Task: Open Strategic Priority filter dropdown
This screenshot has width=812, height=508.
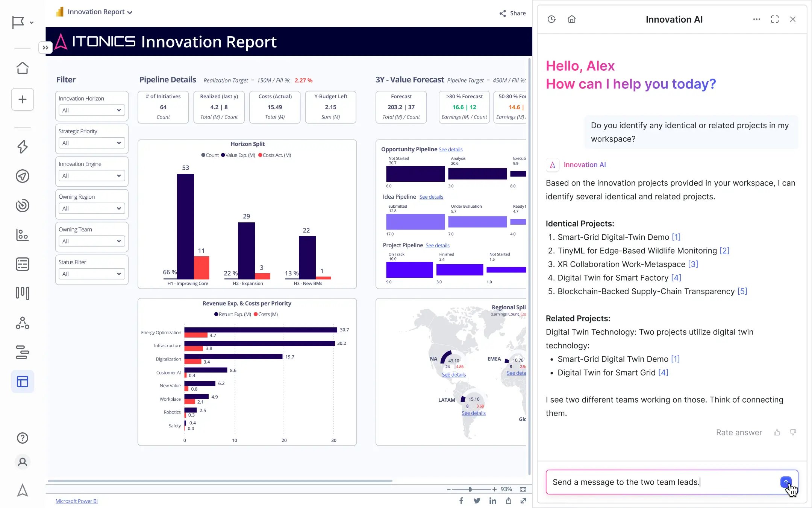Action: [92, 143]
